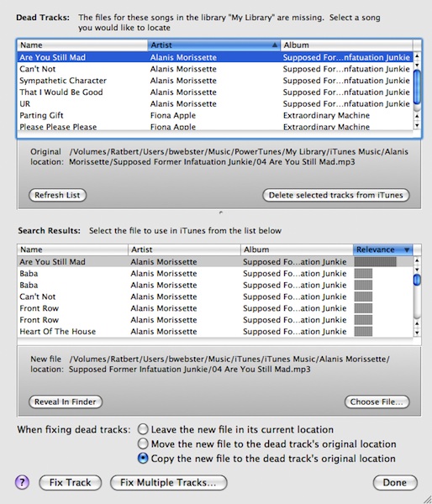
Task: Click relevance bar of 'Can't Not' result
Action: point(363,297)
